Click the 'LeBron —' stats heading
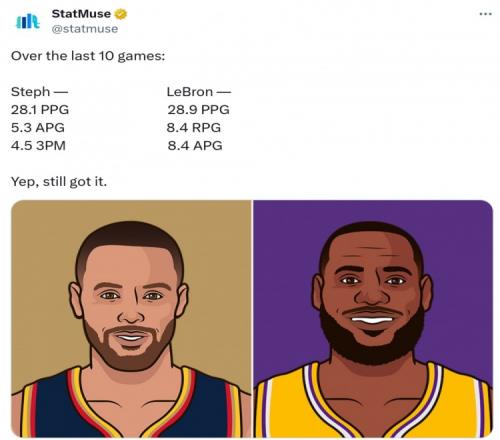The height and width of the screenshot is (440, 500). point(199,92)
